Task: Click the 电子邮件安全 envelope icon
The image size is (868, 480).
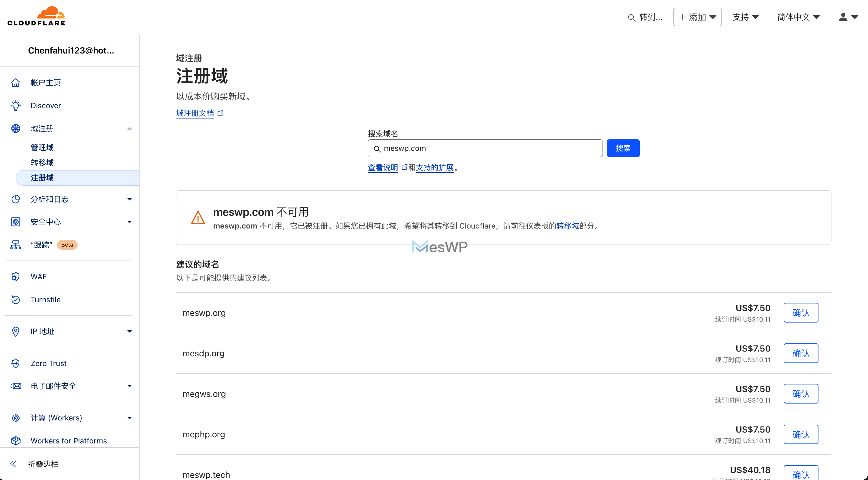Action: coord(15,386)
